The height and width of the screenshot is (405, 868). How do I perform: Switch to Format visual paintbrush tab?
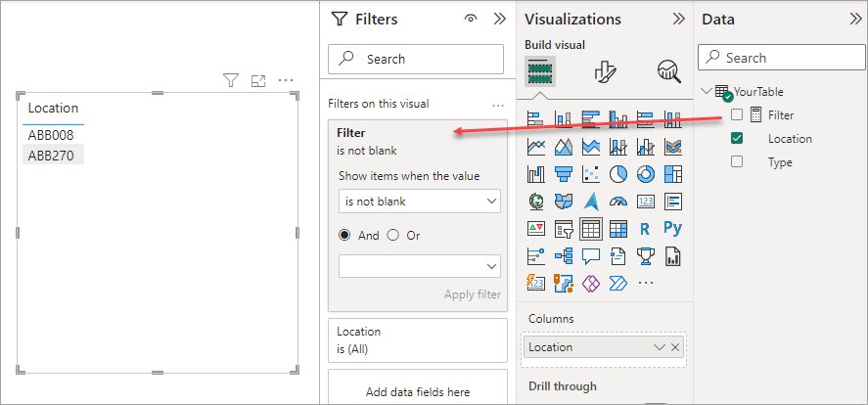pos(605,71)
